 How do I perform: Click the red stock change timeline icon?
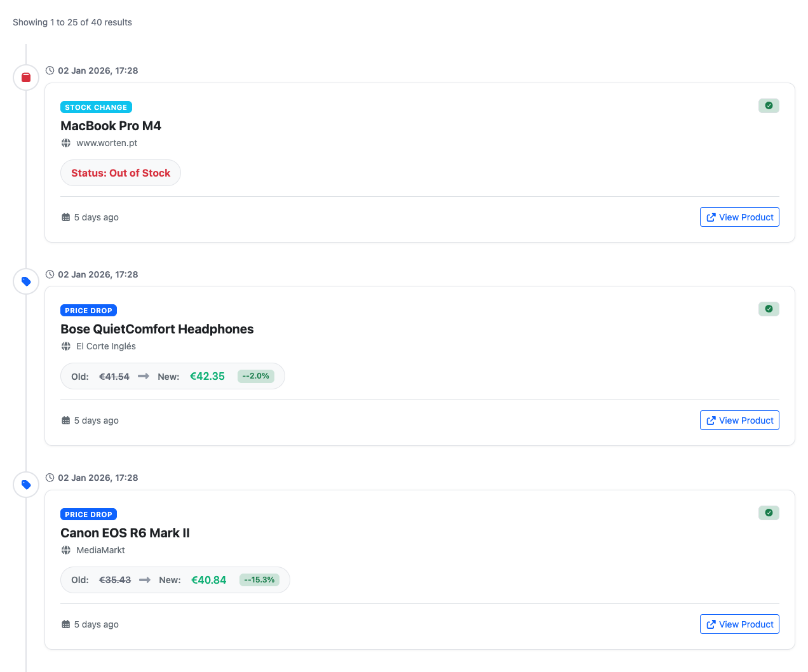[x=25, y=77]
